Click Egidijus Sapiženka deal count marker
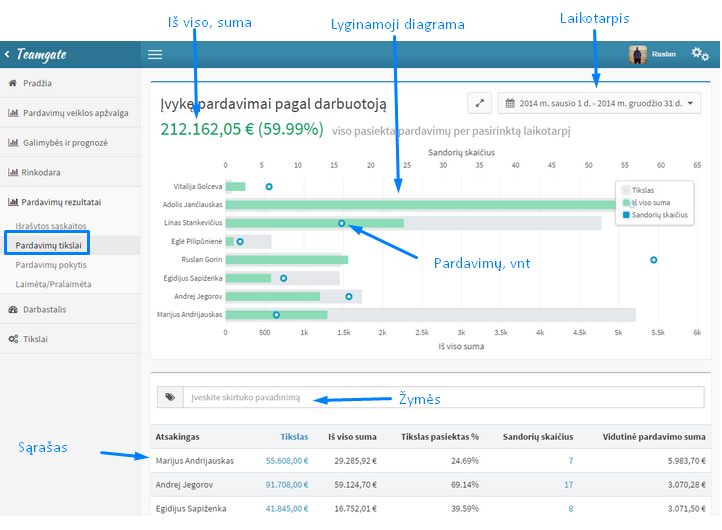 [x=284, y=278]
